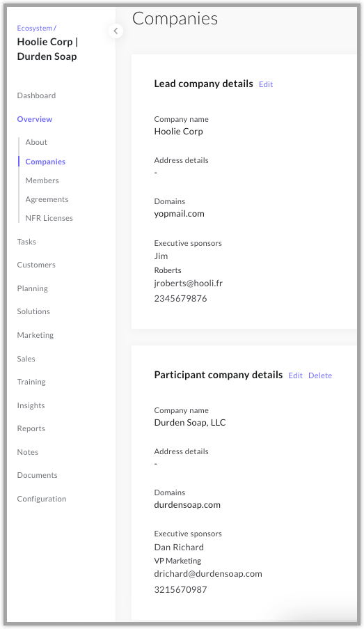Open Configuration in the sidebar

coord(42,499)
